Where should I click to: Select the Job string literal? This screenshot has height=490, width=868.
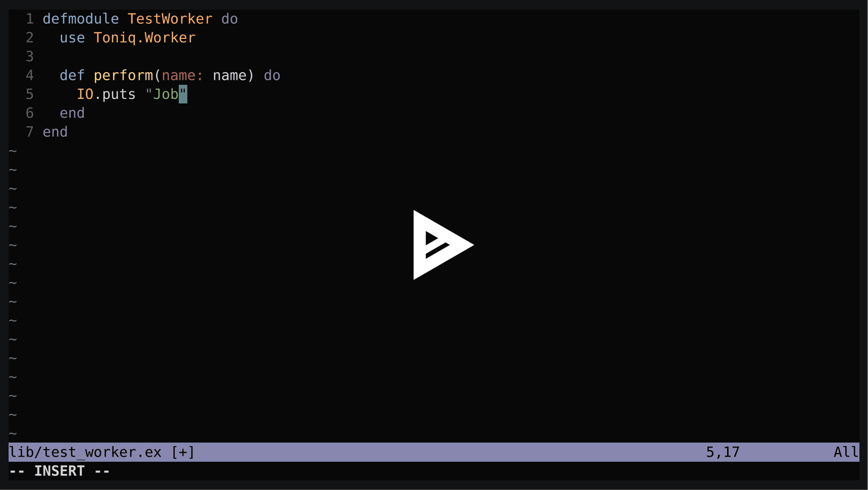click(x=166, y=94)
